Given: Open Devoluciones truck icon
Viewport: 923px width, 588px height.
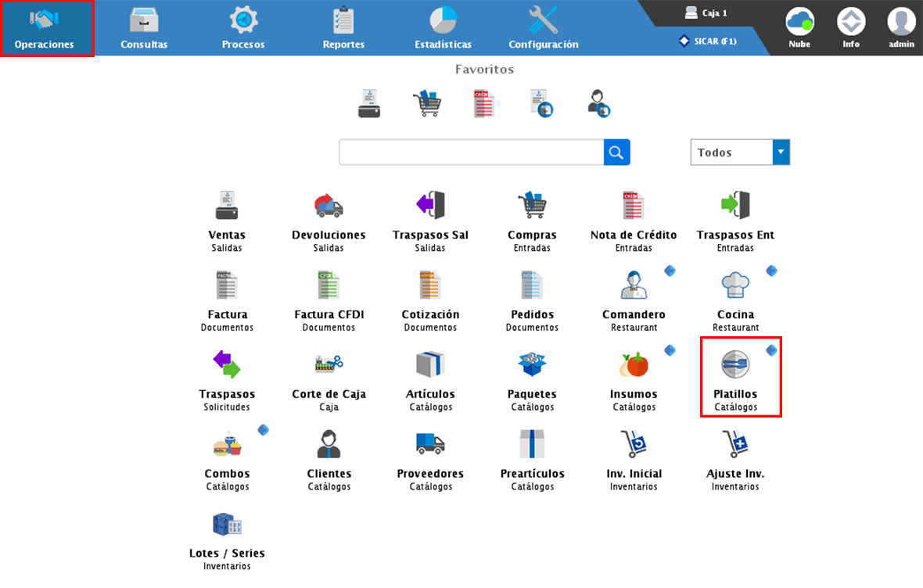Looking at the screenshot, I should click(x=329, y=206).
